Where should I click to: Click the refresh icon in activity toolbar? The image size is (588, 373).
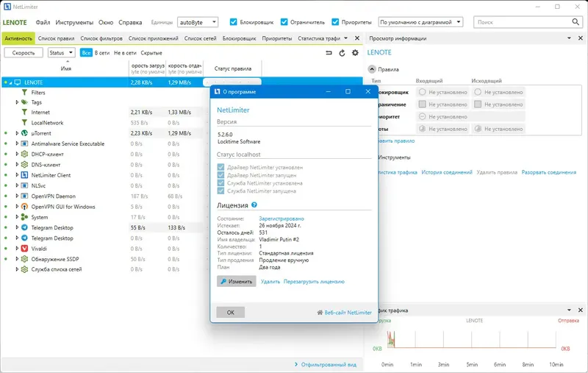(x=342, y=53)
